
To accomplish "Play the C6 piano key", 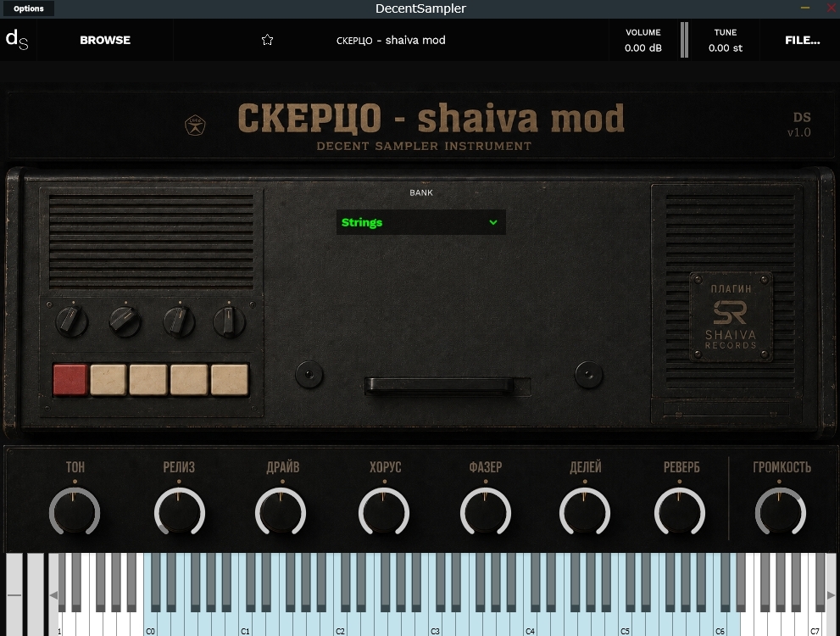I will coord(720,625).
